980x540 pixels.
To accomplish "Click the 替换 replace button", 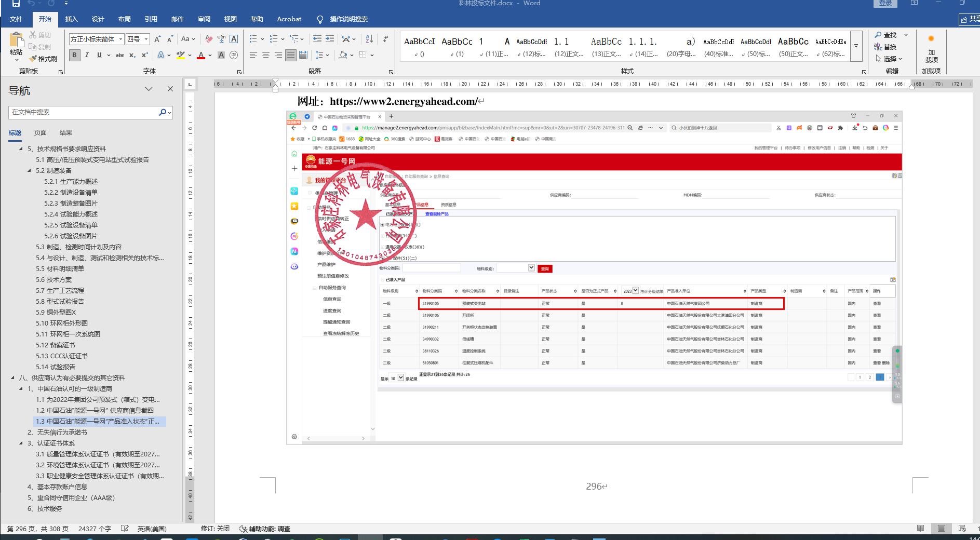I will point(885,47).
